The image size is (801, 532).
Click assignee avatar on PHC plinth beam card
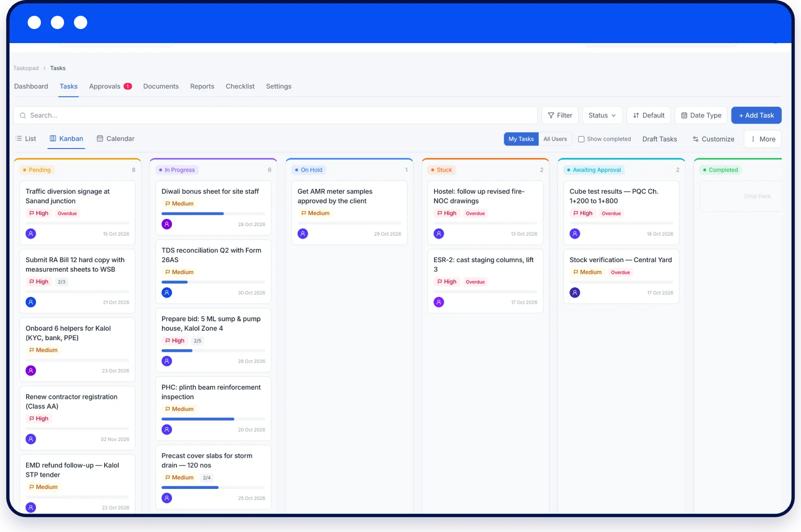(167, 430)
